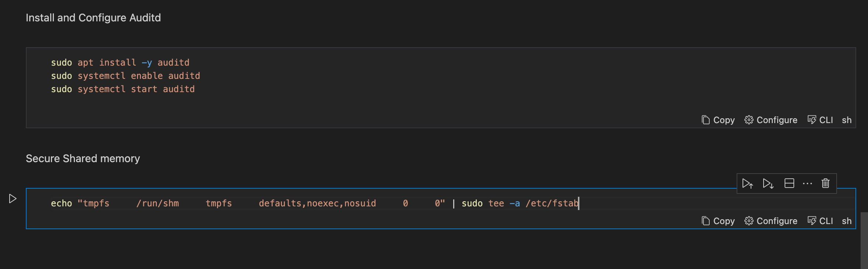This screenshot has height=269, width=868.
Task: Change language mode from sh on fstab cell
Action: coord(847,221)
